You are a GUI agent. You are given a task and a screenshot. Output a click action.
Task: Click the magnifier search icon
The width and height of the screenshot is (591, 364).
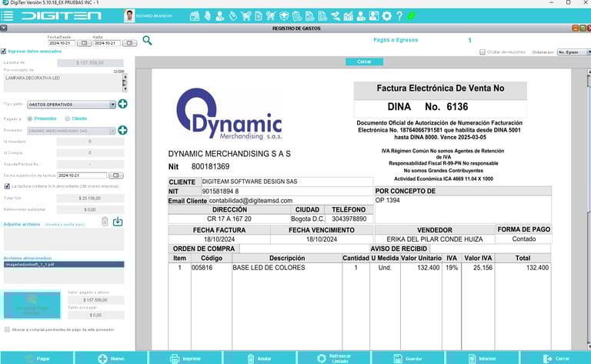tap(147, 40)
